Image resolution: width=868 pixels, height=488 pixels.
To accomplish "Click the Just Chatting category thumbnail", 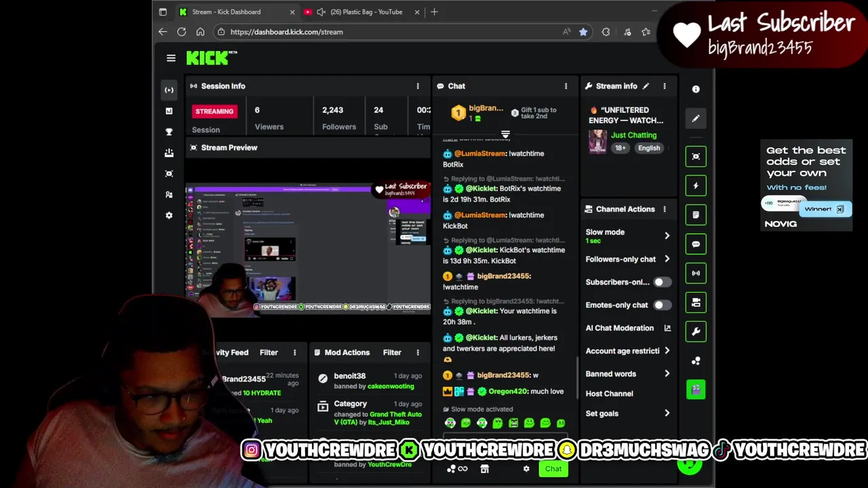I will coord(597,142).
